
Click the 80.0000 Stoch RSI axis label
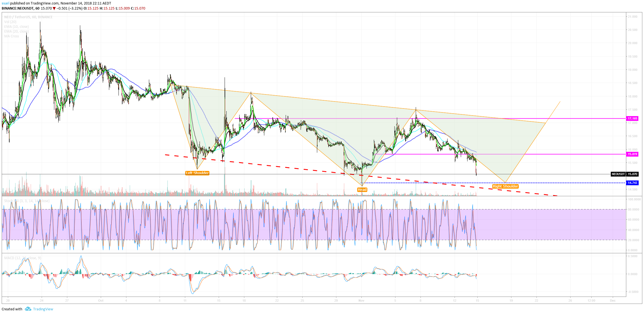tap(633, 209)
